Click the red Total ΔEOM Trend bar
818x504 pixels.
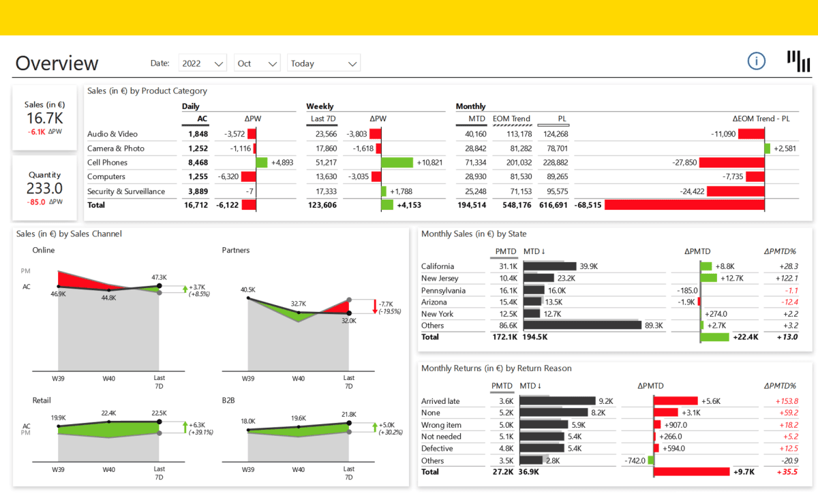pos(684,205)
